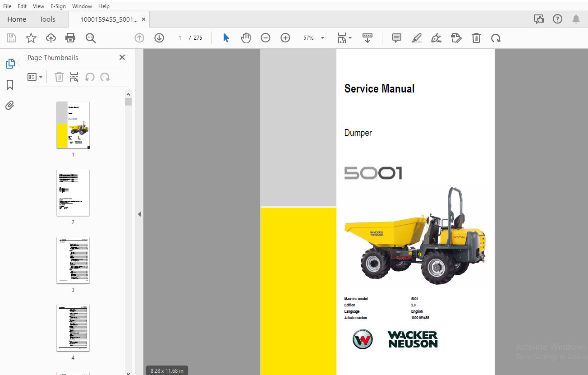Toggle scrolling mode keyboard icon

pos(367,38)
